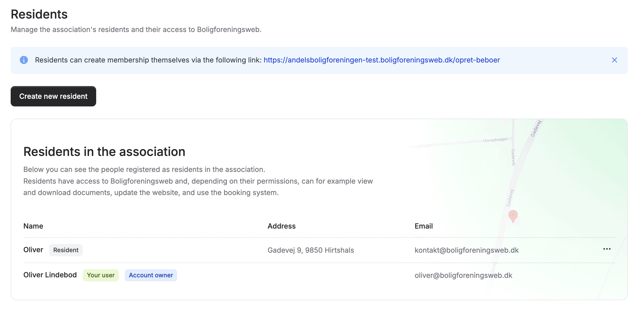Click address Gadevej 9, 9850 Hirtshals
Image resolution: width=644 pixels, height=320 pixels.
[311, 250]
